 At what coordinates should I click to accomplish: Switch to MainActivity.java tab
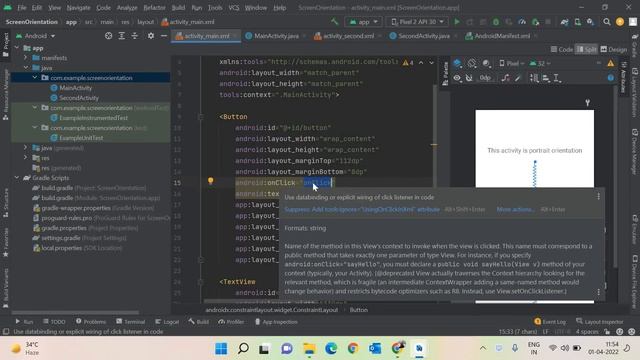[x=276, y=36]
